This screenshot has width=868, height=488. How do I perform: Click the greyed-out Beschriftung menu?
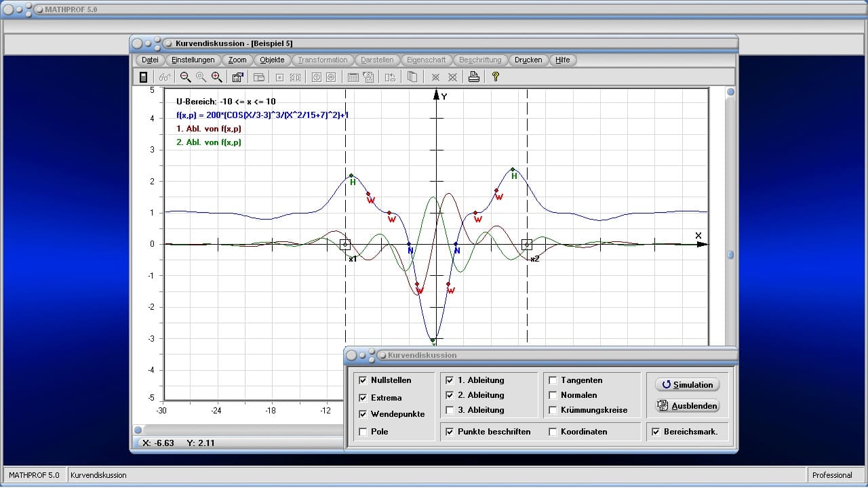pos(480,60)
